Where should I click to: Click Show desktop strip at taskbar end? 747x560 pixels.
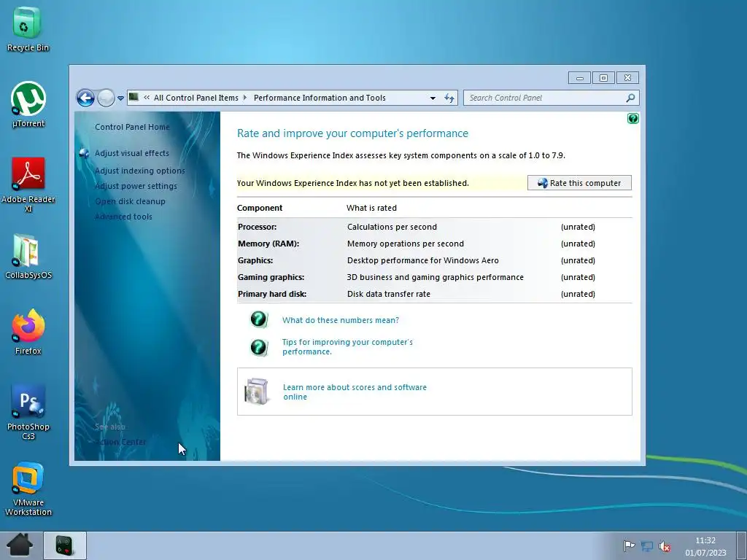tap(742, 545)
